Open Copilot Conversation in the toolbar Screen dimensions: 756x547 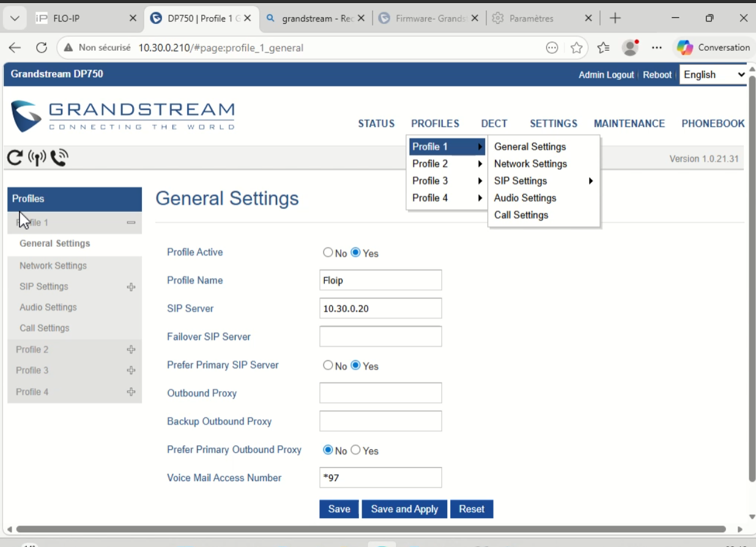(713, 48)
